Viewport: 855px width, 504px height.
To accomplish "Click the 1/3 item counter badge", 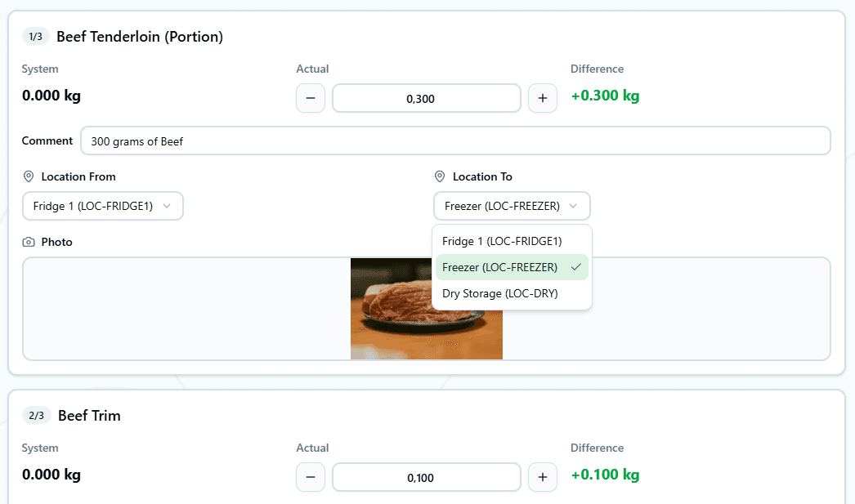I will click(x=36, y=37).
